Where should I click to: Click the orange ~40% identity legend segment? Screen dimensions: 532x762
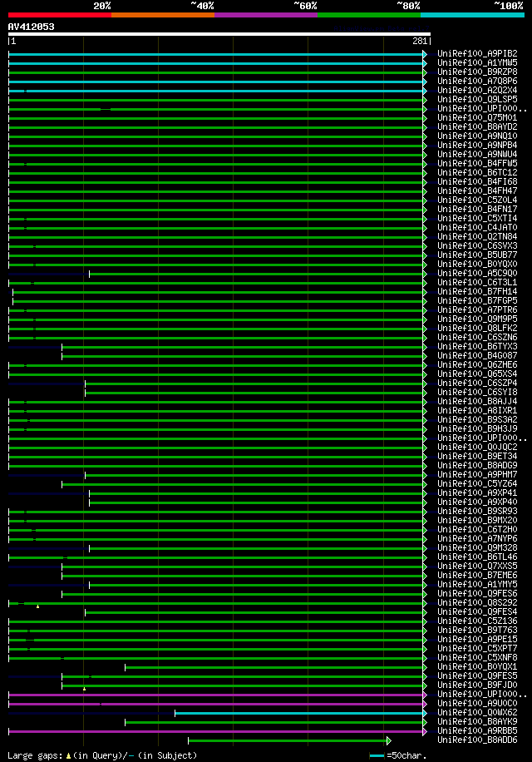coord(163,15)
